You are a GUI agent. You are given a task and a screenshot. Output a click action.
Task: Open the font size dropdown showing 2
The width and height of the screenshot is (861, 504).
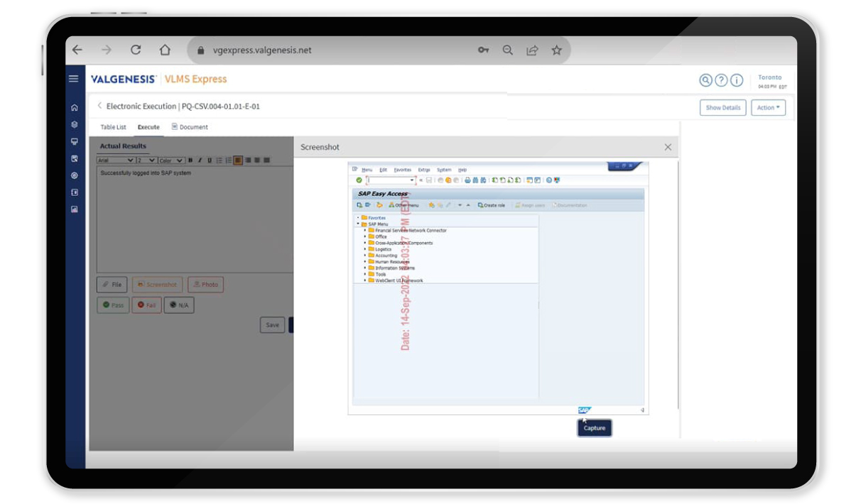(x=146, y=160)
